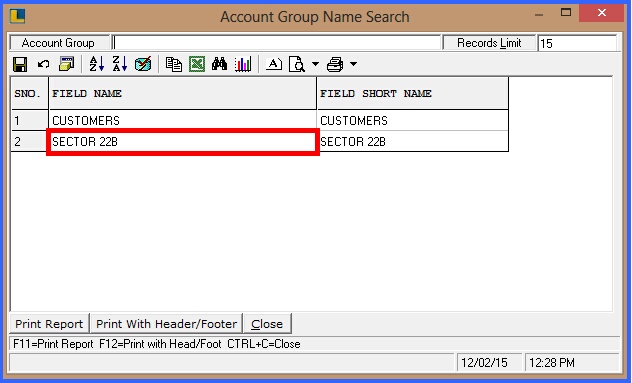The width and height of the screenshot is (632, 383).
Task: Open the Print Preview dropdown arrow
Action: tap(315, 64)
